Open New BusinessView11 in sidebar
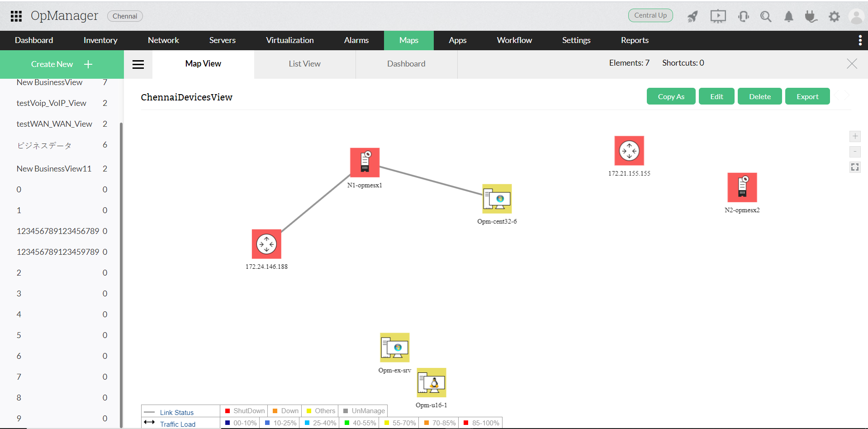This screenshot has height=429, width=868. tap(54, 169)
